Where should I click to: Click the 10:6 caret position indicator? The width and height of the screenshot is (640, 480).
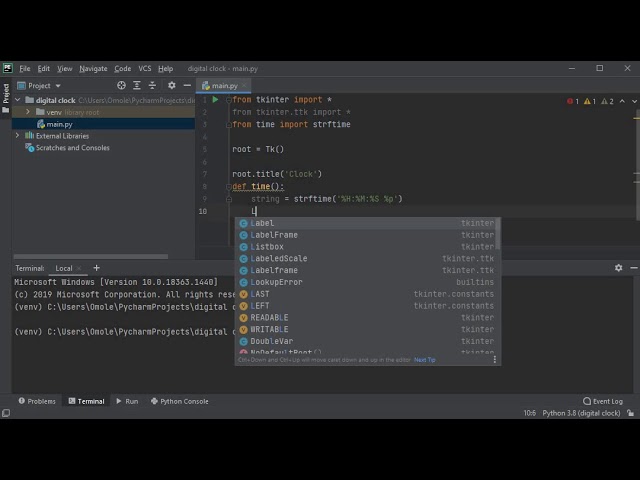[x=529, y=413]
